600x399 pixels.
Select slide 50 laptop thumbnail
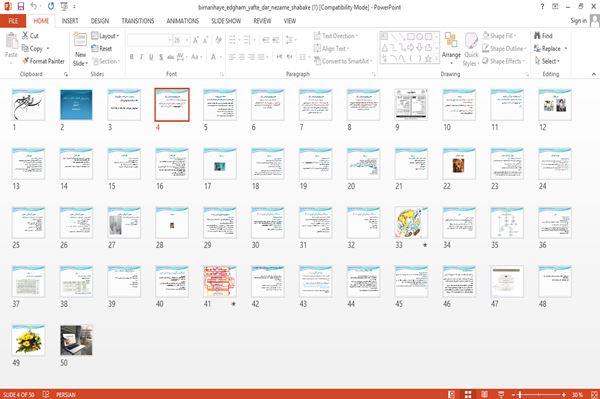[76, 340]
